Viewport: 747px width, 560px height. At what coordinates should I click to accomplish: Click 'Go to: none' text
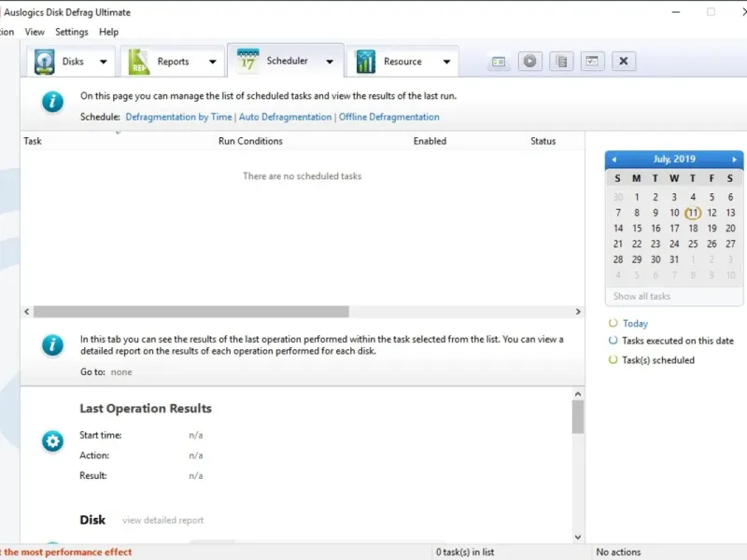click(x=106, y=371)
